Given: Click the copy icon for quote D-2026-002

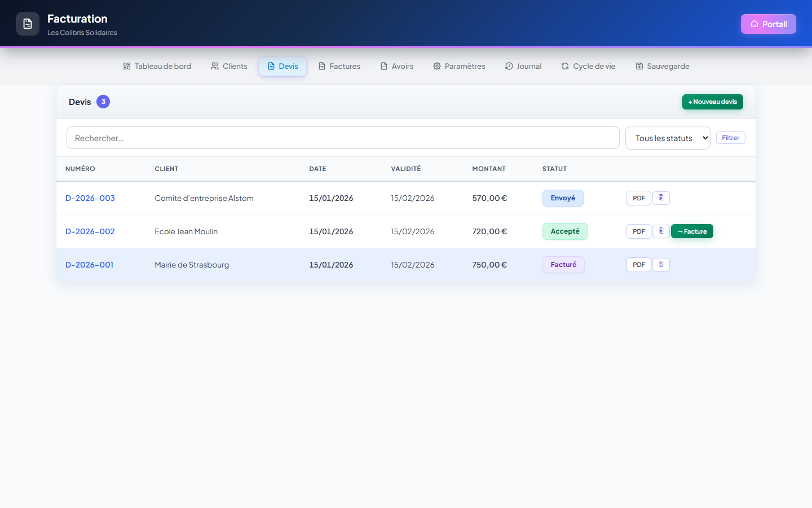Looking at the screenshot, I should point(661,231).
